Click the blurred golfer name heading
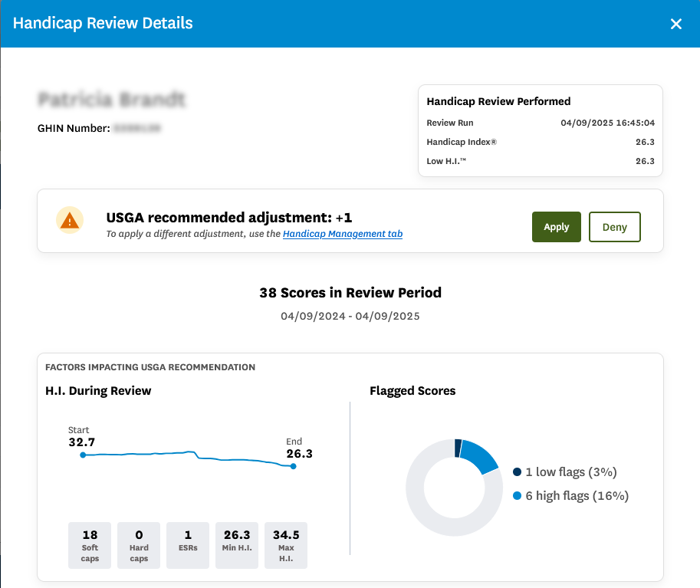The width and height of the screenshot is (700, 588). pyautogui.click(x=112, y=100)
